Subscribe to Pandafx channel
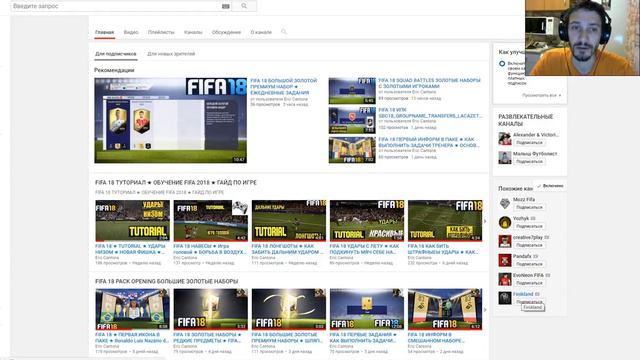 529,264
